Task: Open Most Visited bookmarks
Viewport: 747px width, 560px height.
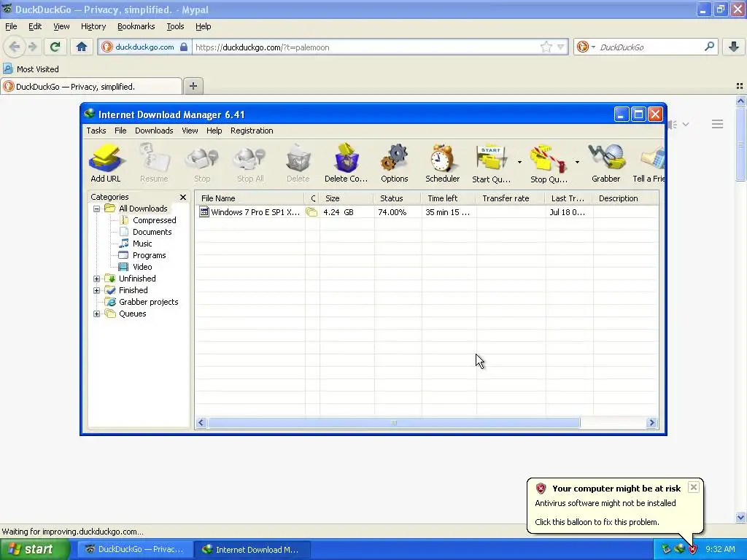Action: [x=31, y=69]
